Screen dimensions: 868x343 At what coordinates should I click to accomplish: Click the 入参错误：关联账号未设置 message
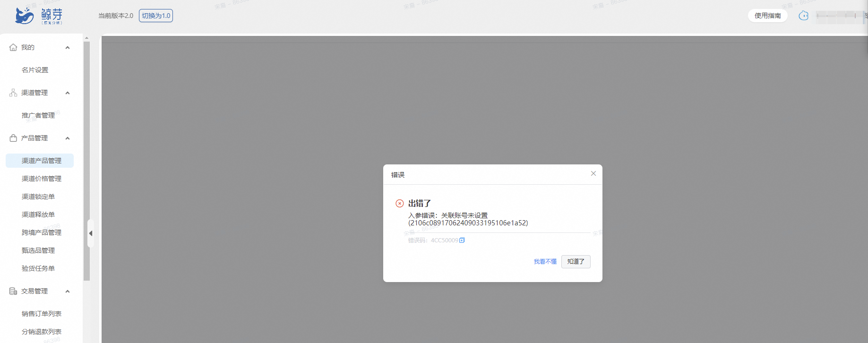(x=448, y=215)
